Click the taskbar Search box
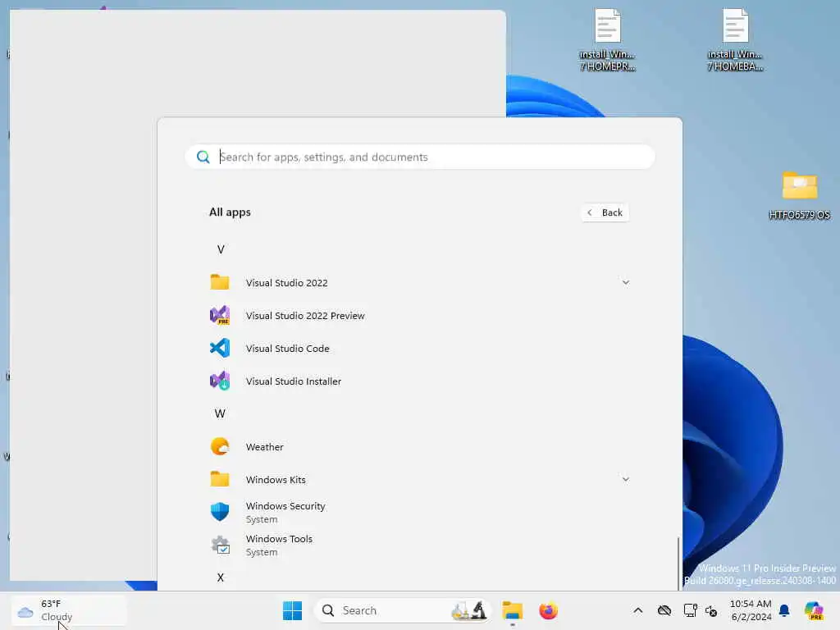 402,610
